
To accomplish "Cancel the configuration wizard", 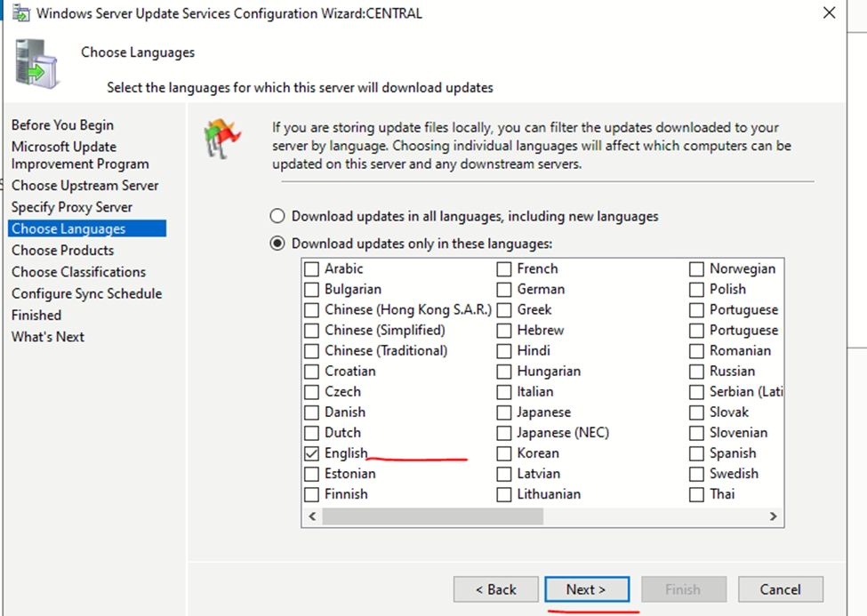I will [780, 589].
